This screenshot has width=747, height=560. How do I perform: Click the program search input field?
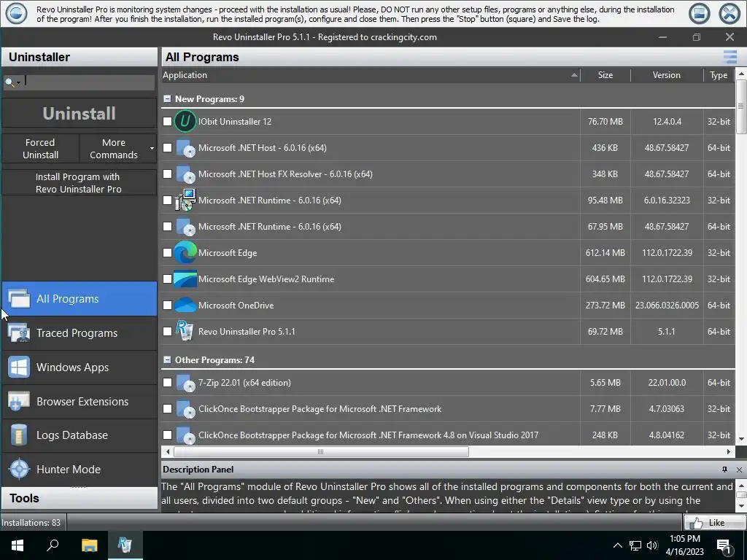(89, 82)
